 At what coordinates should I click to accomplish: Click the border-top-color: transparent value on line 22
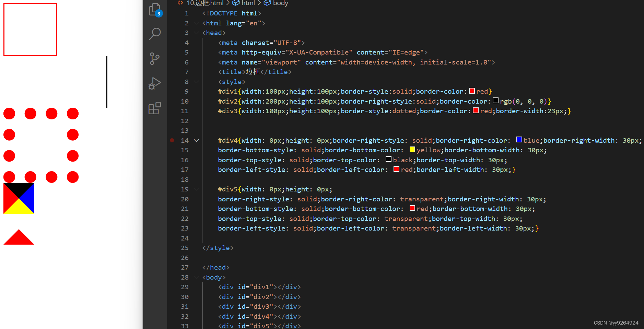point(406,219)
